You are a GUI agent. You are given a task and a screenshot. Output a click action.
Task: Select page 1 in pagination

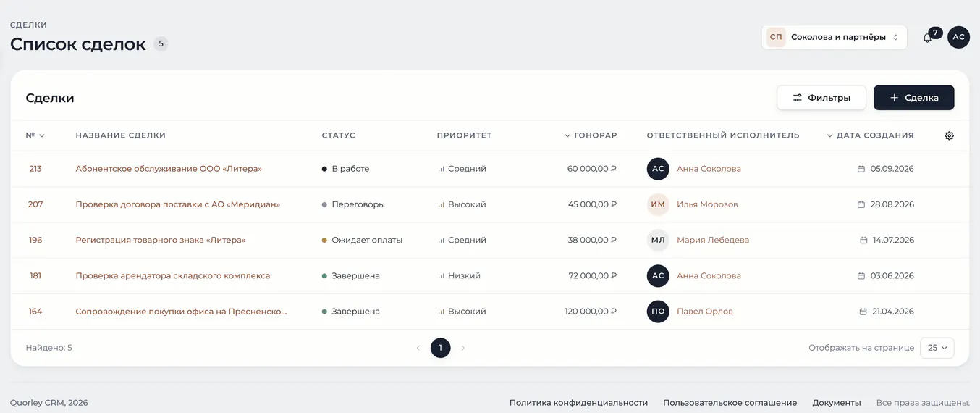point(440,348)
